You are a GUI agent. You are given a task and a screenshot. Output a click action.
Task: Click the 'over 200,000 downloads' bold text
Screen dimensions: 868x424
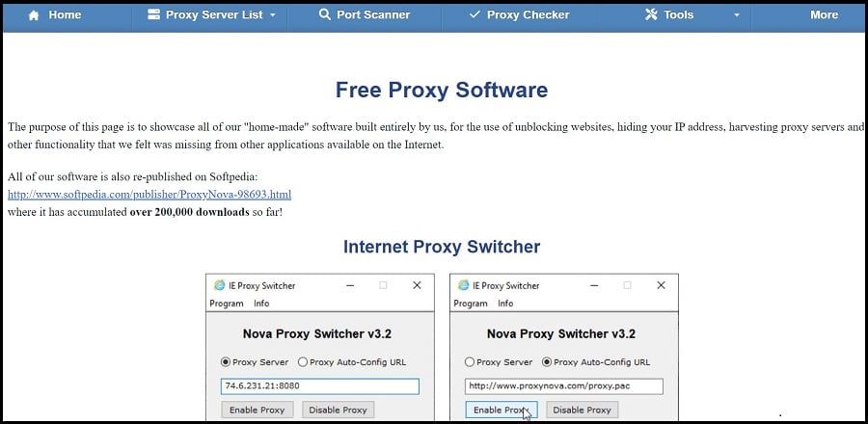coord(189,212)
